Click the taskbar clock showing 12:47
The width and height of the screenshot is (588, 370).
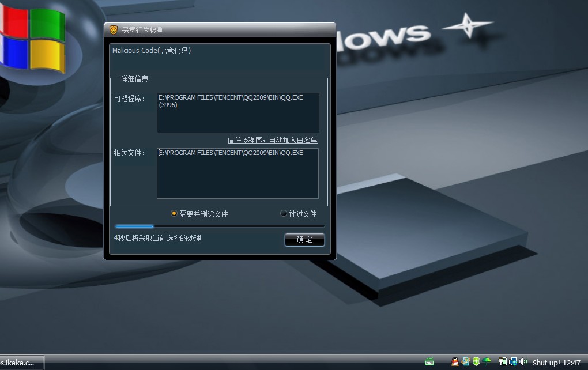pyautogui.click(x=556, y=363)
